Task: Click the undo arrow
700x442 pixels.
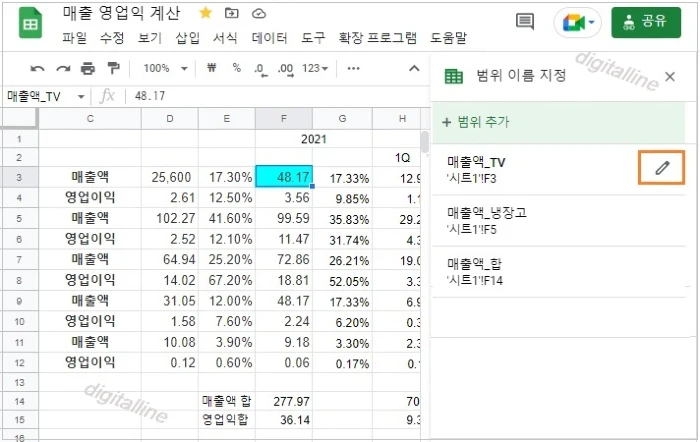Action: 37,68
